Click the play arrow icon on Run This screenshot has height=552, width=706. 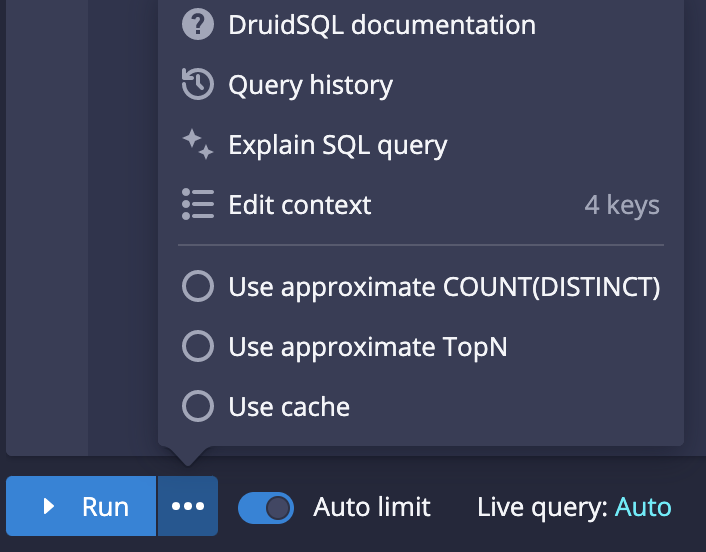(x=49, y=506)
